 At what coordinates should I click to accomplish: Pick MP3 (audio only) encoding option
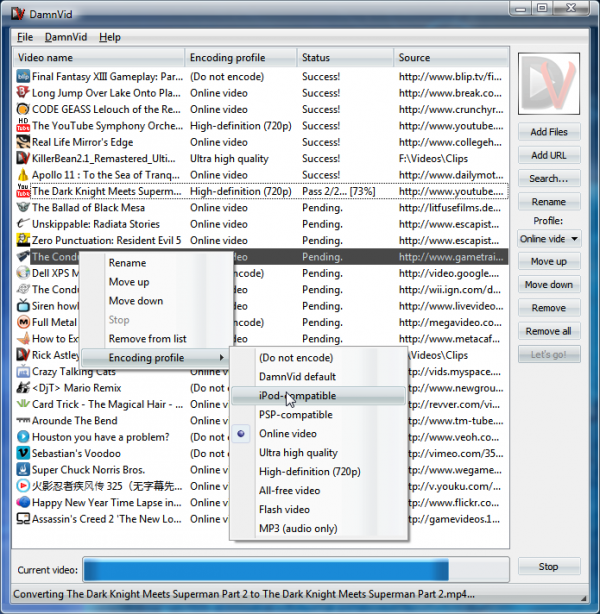[297, 528]
